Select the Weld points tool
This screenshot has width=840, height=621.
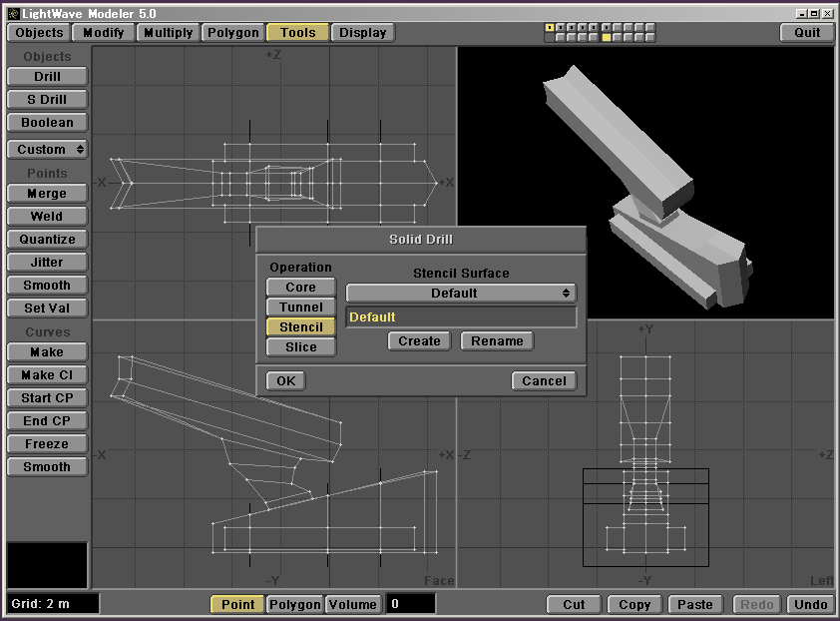47,217
